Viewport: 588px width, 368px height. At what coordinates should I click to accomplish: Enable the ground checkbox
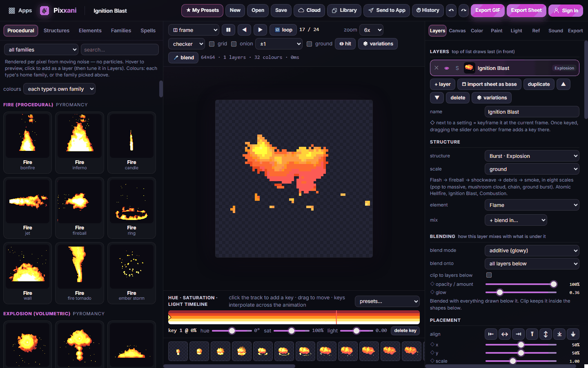309,44
